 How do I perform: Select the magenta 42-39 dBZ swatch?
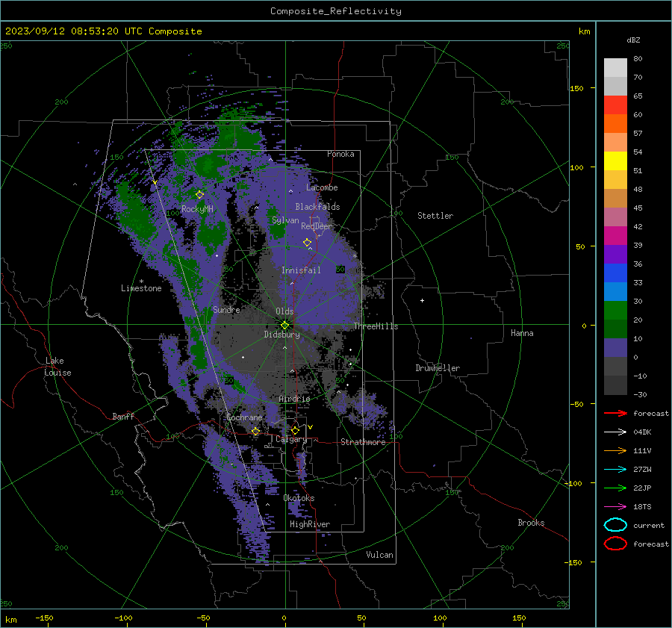pyautogui.click(x=615, y=236)
